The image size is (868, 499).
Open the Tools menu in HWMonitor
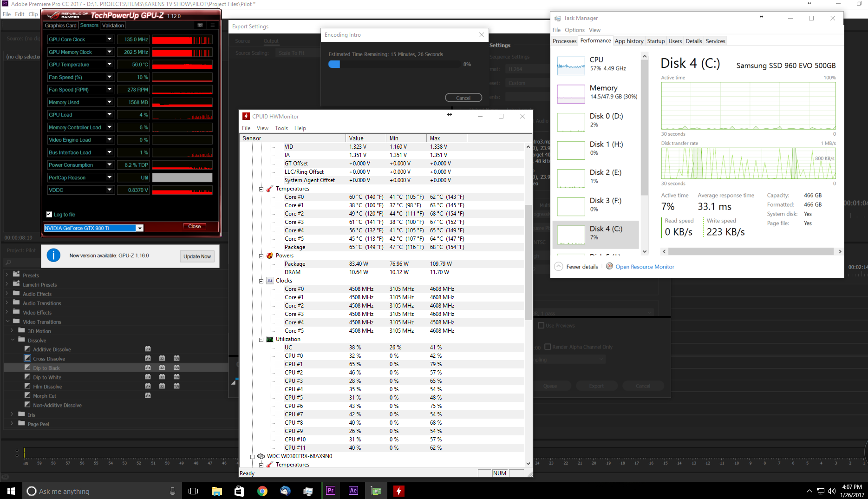pyautogui.click(x=281, y=128)
